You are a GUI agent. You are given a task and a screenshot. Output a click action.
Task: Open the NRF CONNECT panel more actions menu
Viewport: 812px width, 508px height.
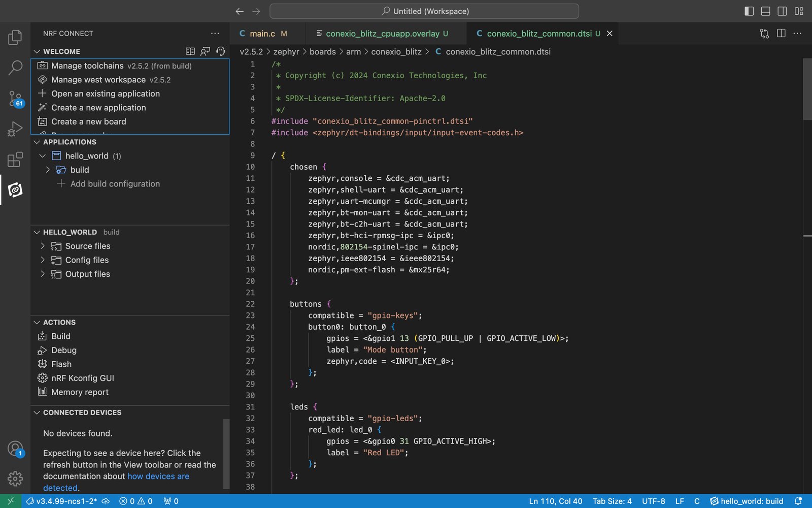(x=215, y=34)
